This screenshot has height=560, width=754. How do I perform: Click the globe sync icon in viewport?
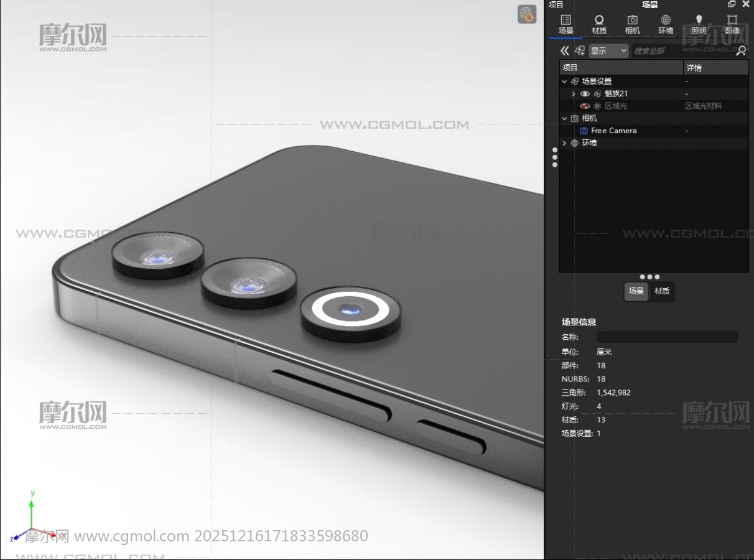pos(527,14)
